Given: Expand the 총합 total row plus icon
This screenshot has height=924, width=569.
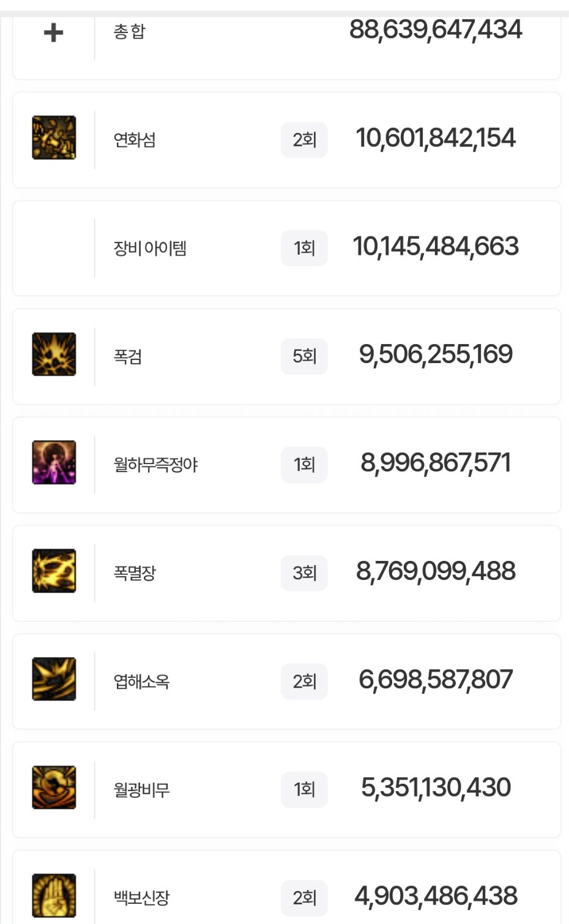Looking at the screenshot, I should pyautogui.click(x=54, y=32).
